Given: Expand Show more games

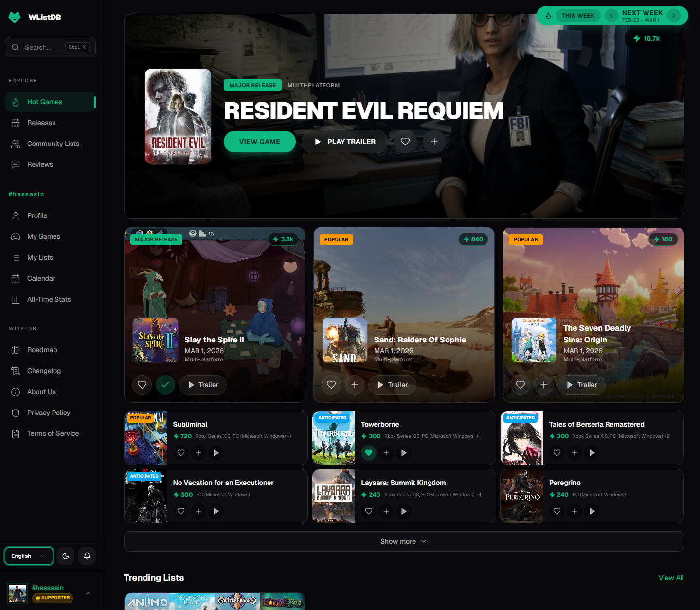Looking at the screenshot, I should (404, 541).
